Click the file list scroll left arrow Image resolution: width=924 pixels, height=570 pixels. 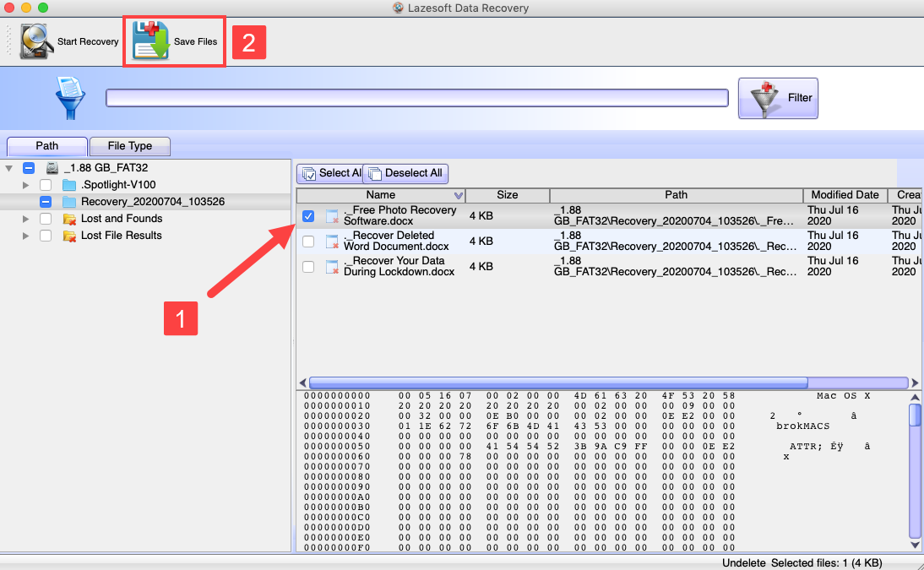click(302, 383)
